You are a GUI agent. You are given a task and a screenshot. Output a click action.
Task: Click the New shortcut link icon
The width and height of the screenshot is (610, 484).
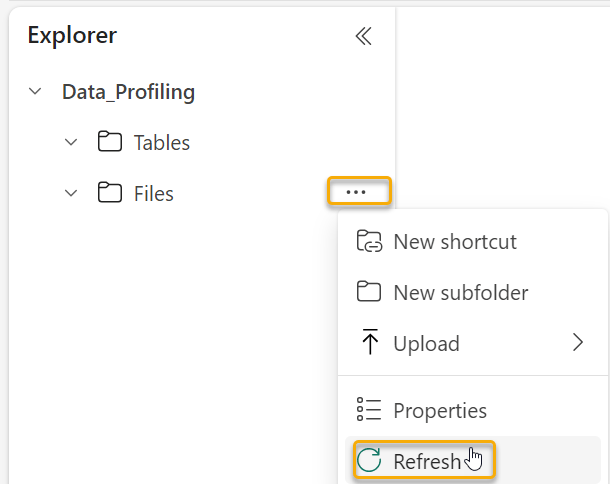(x=369, y=242)
